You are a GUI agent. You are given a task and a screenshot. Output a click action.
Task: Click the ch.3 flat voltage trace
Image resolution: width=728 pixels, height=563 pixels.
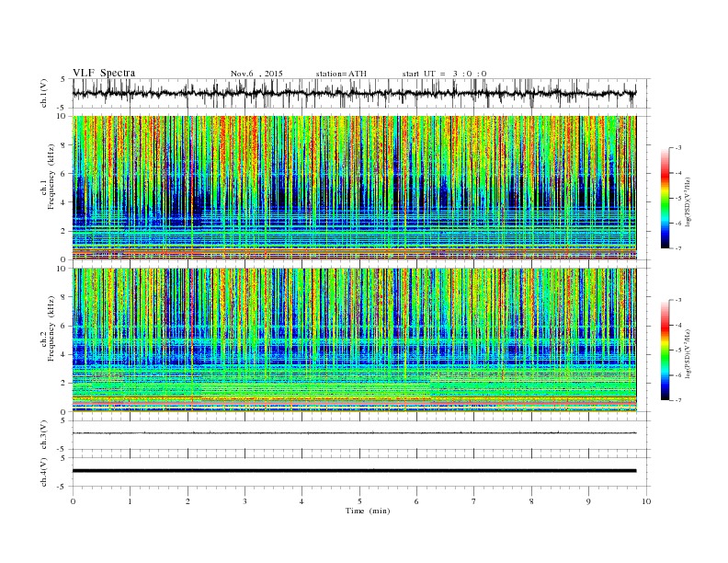tap(355, 433)
